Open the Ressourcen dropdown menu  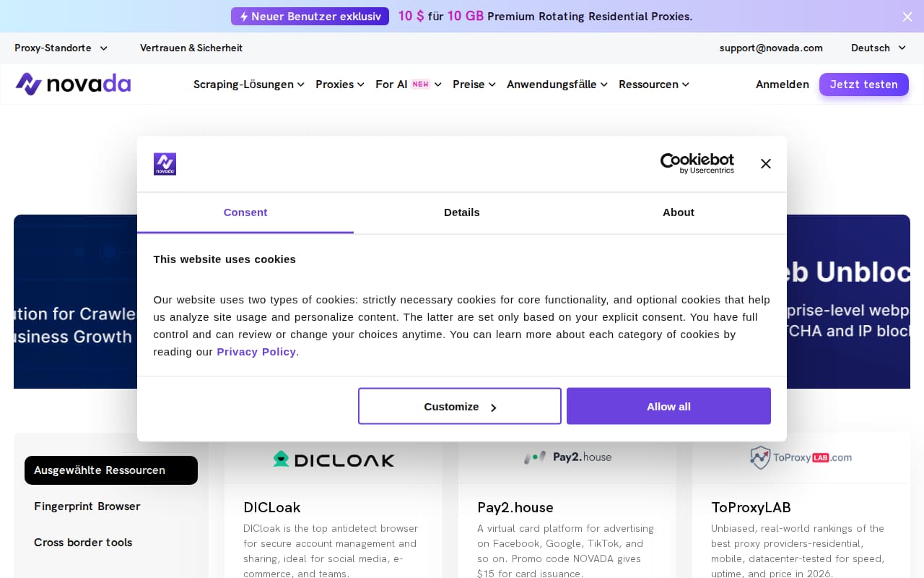[x=654, y=85]
